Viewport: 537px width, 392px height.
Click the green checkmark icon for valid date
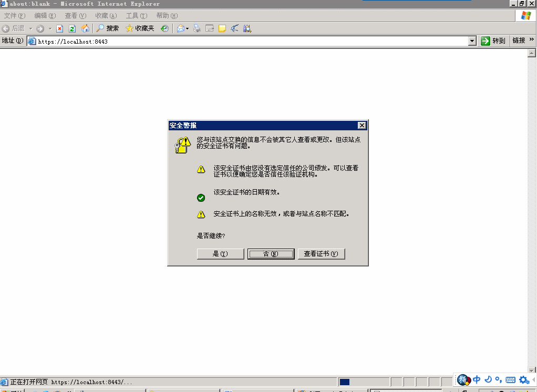point(201,198)
